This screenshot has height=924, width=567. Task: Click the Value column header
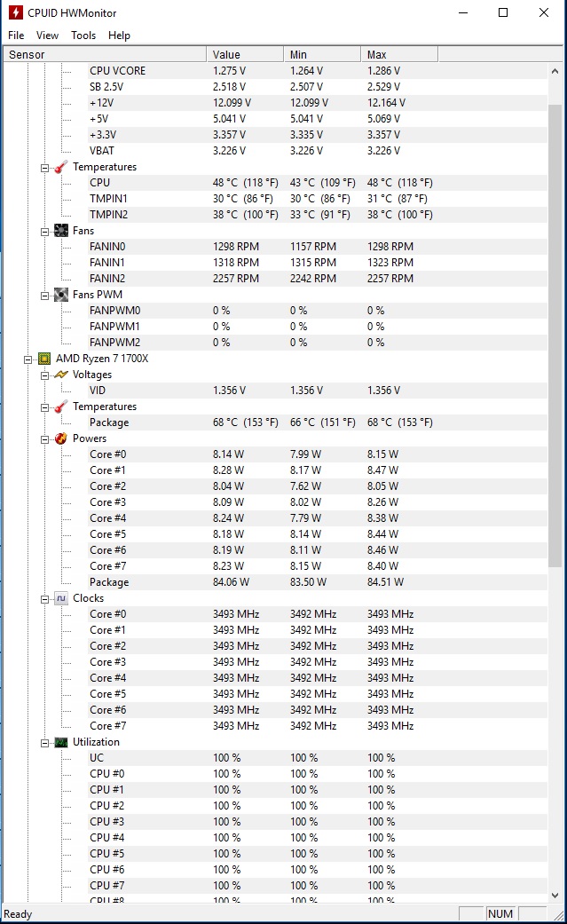245,54
